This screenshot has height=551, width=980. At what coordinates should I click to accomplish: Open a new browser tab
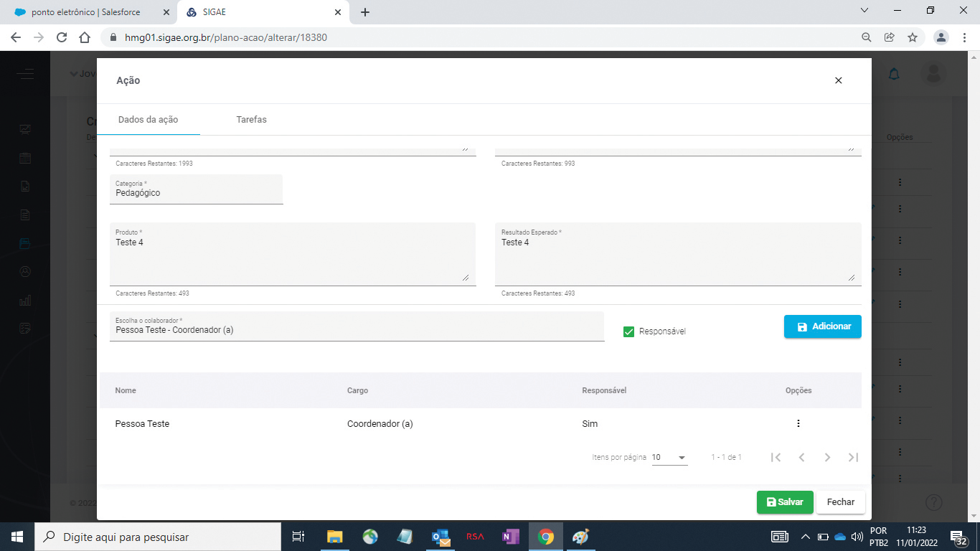tap(364, 12)
